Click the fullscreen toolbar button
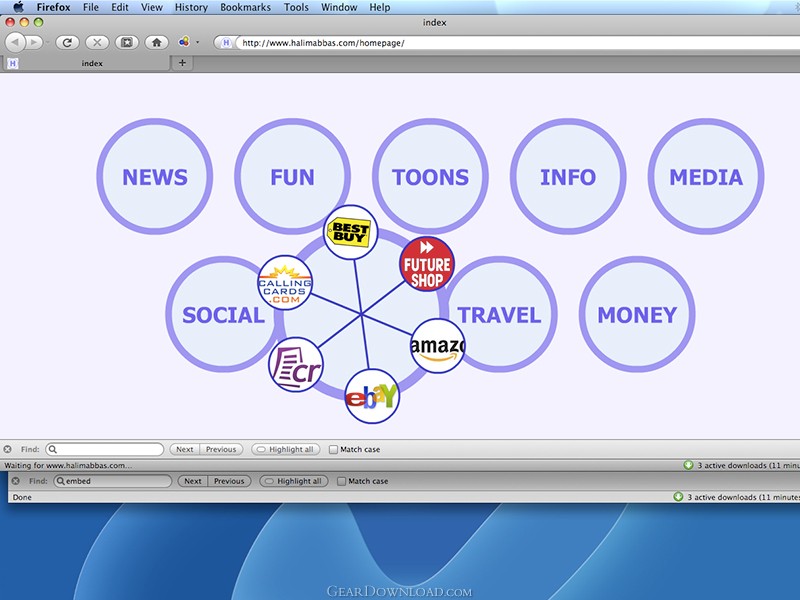Viewport: 800px width, 600px height. point(127,42)
